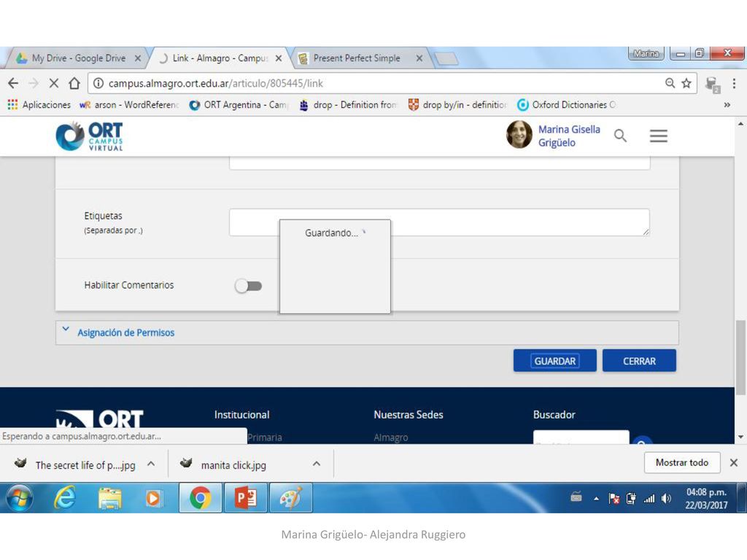This screenshot has width=747, height=560.
Task: Click the address bar URL
Action: point(216,83)
